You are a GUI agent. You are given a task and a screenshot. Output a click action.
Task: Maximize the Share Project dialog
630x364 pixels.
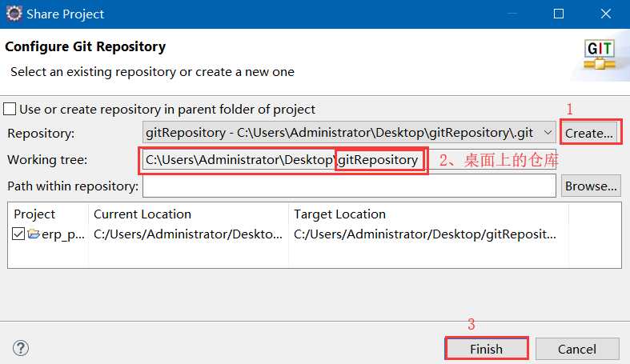click(x=559, y=14)
